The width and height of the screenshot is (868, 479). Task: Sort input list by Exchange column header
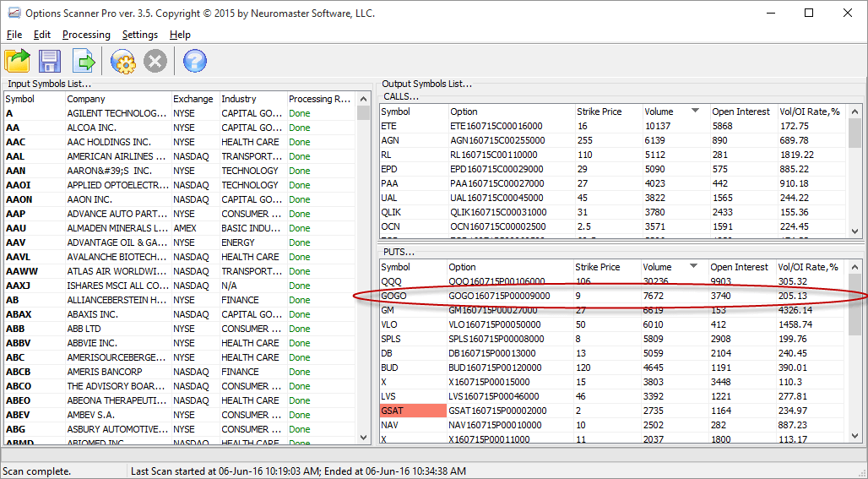coord(195,99)
